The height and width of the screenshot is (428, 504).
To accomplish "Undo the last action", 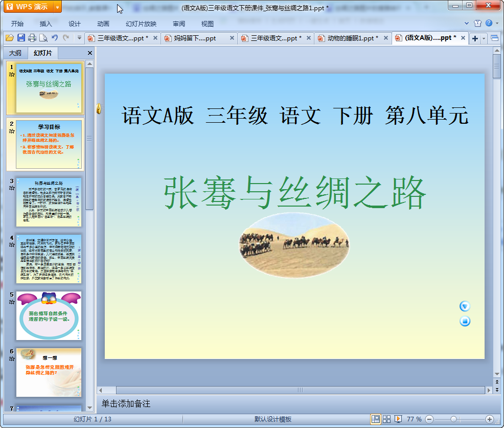I will point(55,38).
